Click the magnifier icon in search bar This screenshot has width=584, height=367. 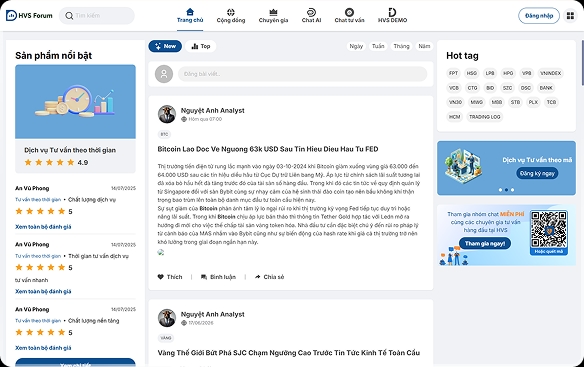[69, 16]
